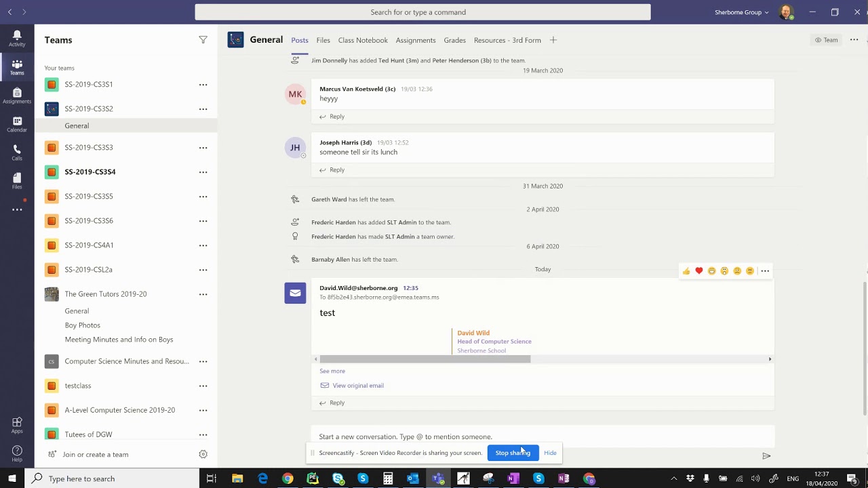Open more options for testclass team
Viewport: 868px width, 488px height.
click(x=203, y=386)
